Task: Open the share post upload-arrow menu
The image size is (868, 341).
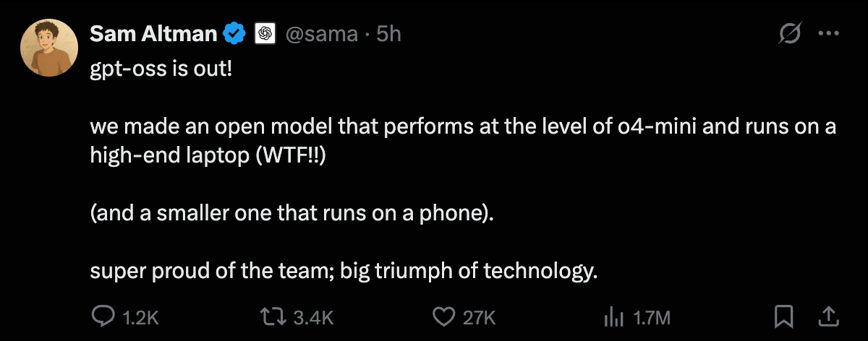Action: [x=828, y=316]
